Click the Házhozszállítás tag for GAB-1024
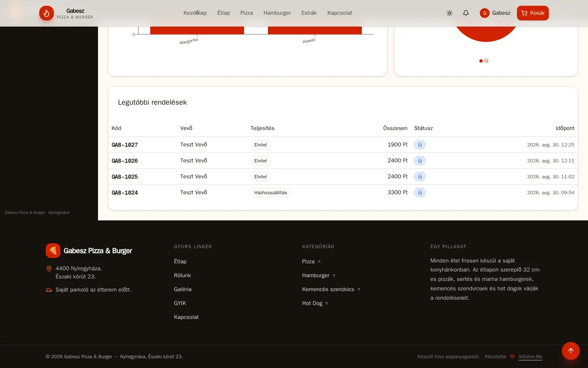 (271, 193)
